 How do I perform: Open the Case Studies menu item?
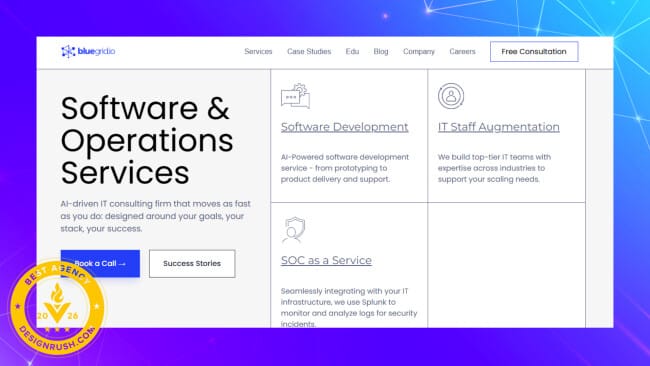309,51
